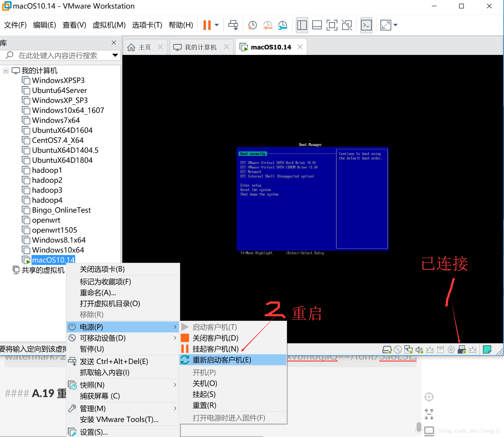The image size is (504, 437).
Task: Switch to Unity mode toolbar icon
Action: click(347, 25)
